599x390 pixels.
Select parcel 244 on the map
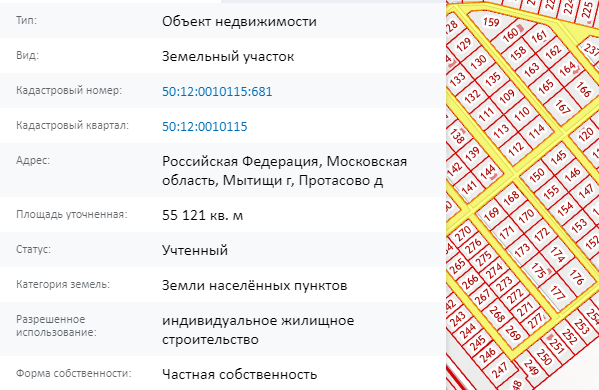[x=468, y=330]
